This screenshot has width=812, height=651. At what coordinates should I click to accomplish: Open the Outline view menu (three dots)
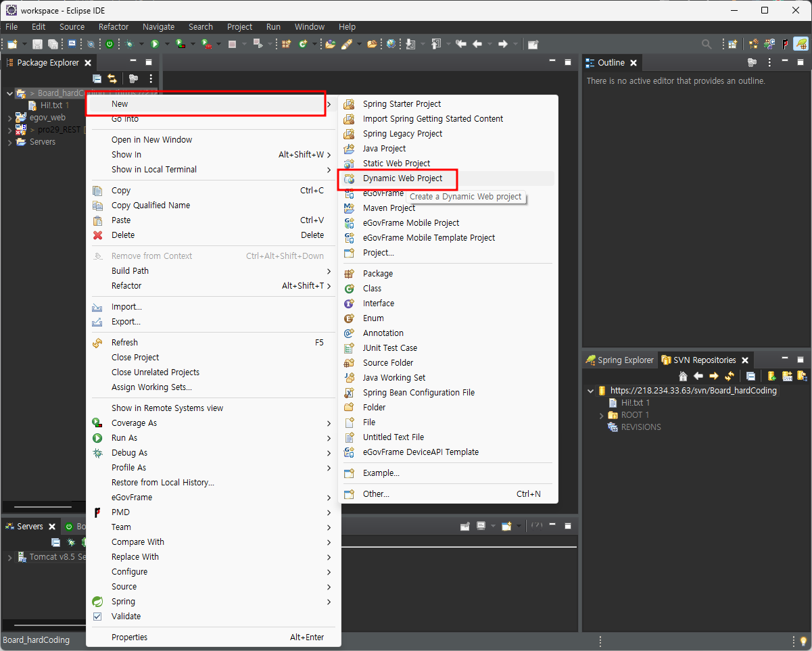[x=769, y=62]
